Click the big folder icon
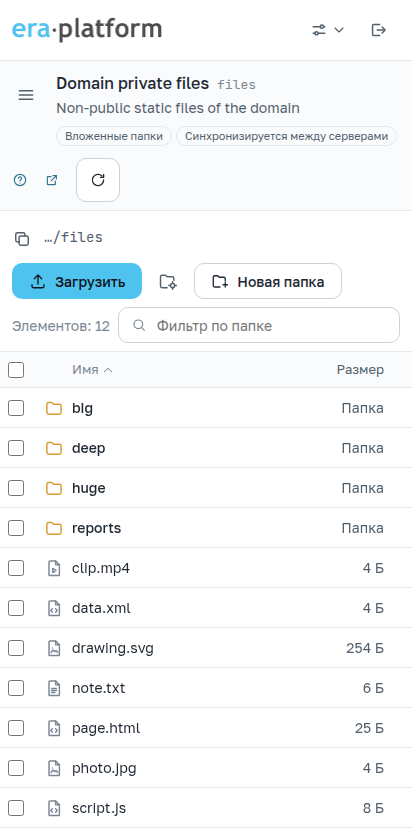Screen dimensions: 412x839 coord(54,408)
